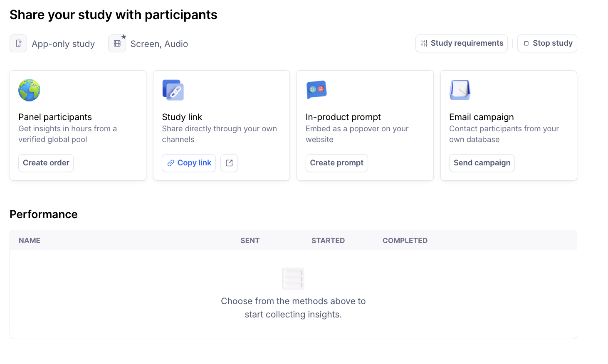Click 'Share directly through your own channels' text

pos(220,134)
